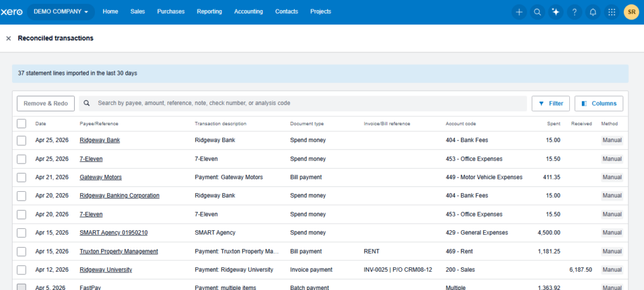The image size is (644, 290).
Task: Open the create new plus menu
Action: pos(519,12)
